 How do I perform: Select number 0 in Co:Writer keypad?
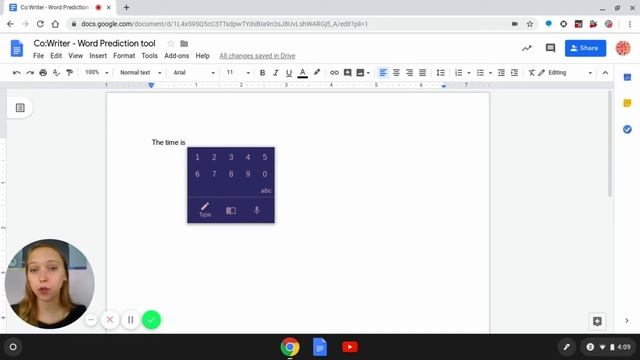[x=264, y=174]
